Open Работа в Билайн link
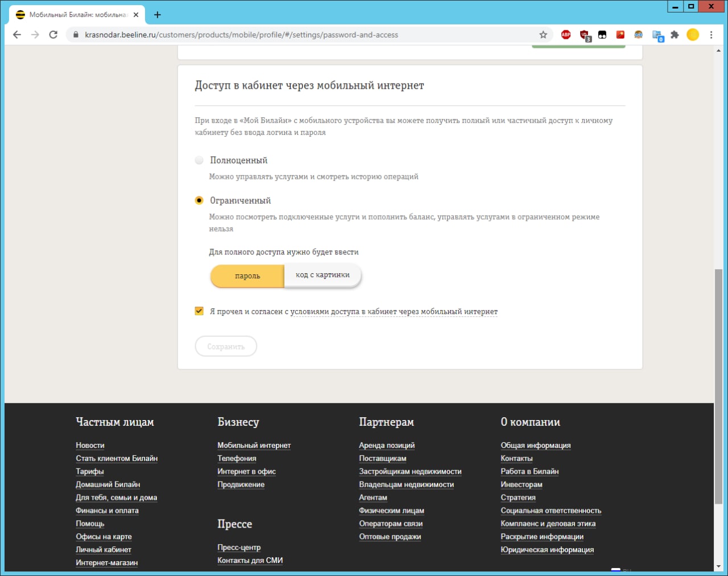728x576 pixels. point(530,471)
